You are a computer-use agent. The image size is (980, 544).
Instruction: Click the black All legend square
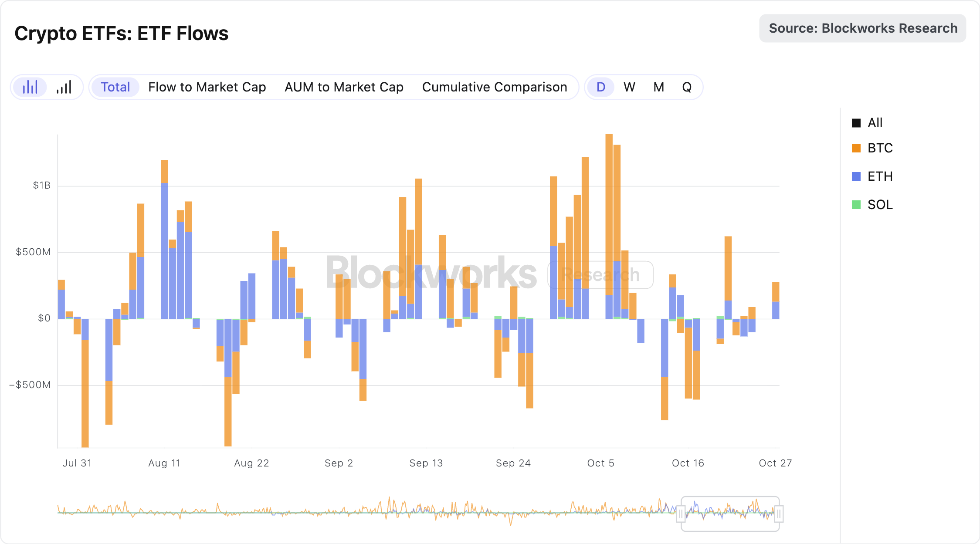point(856,123)
